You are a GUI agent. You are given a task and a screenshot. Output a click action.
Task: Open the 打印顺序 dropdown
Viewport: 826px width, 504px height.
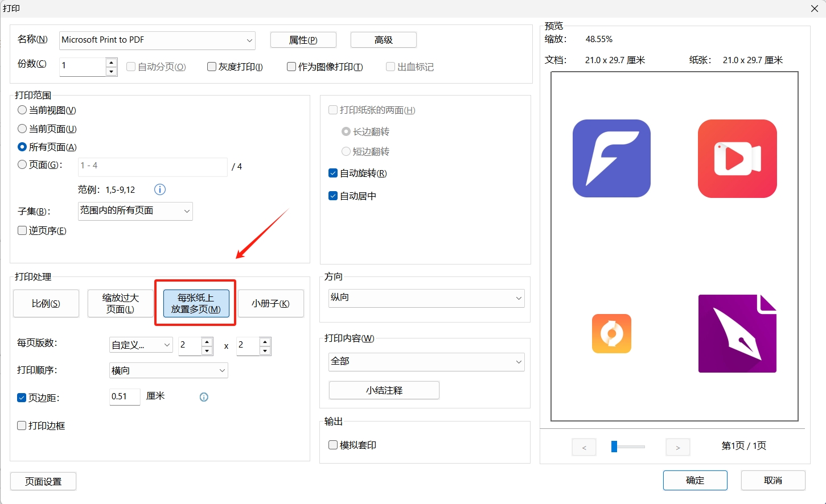point(222,370)
